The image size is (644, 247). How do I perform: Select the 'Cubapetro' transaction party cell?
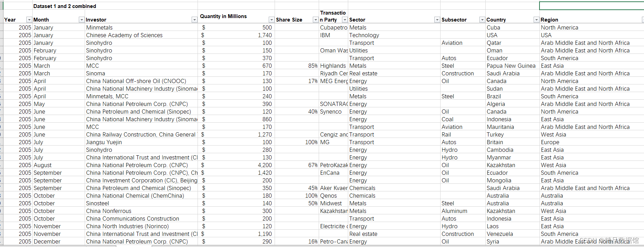(x=334, y=27)
